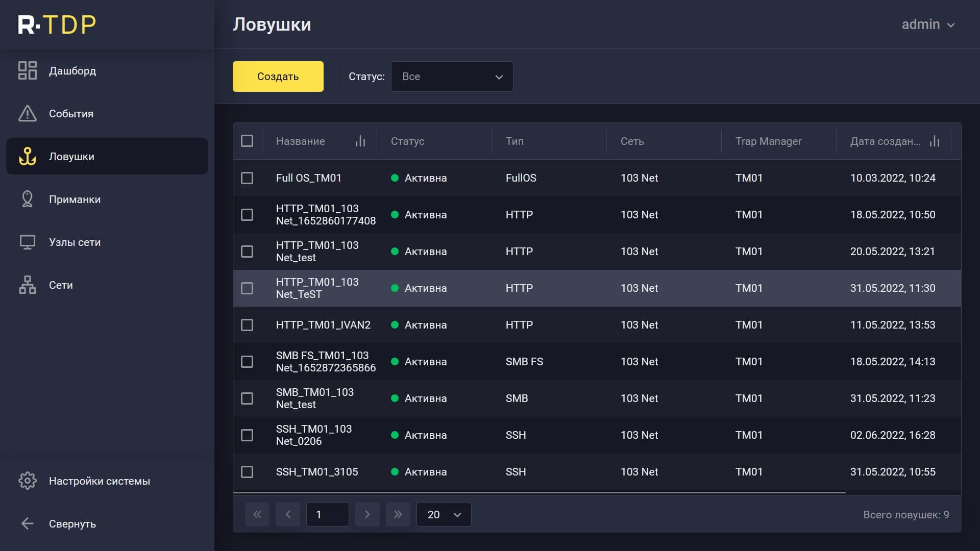Click the collapse sidebar arrow icon
The image size is (980, 551).
pyautogui.click(x=28, y=523)
